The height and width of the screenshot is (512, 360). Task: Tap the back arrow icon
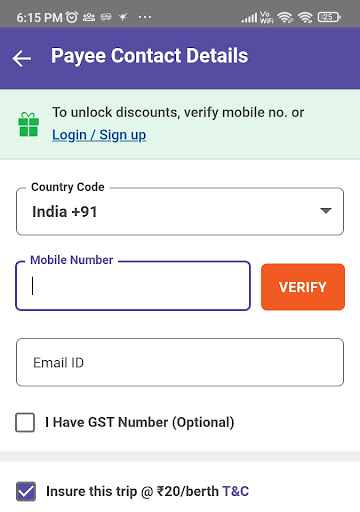[22, 58]
